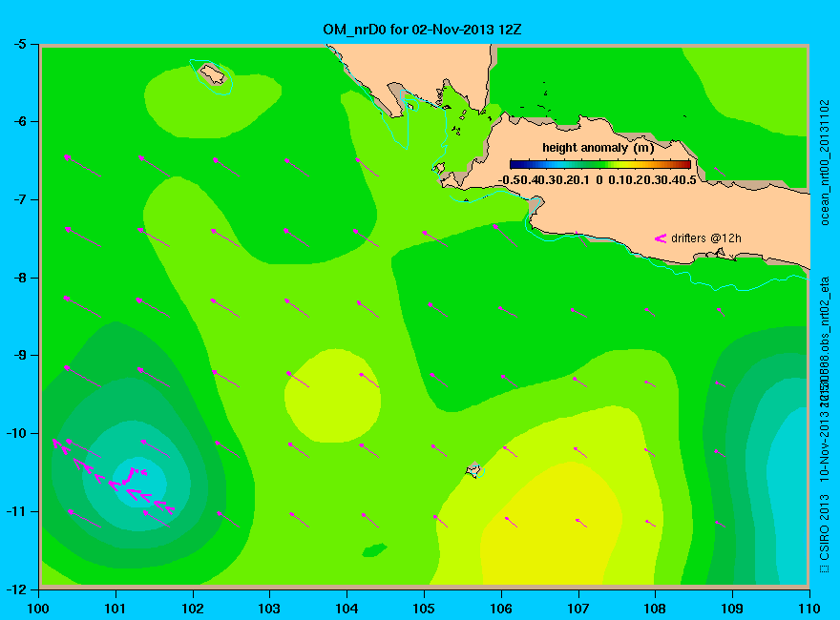Screen dimensions: 840x620
Task: Click the y-axis label -10
Action: tap(15, 433)
